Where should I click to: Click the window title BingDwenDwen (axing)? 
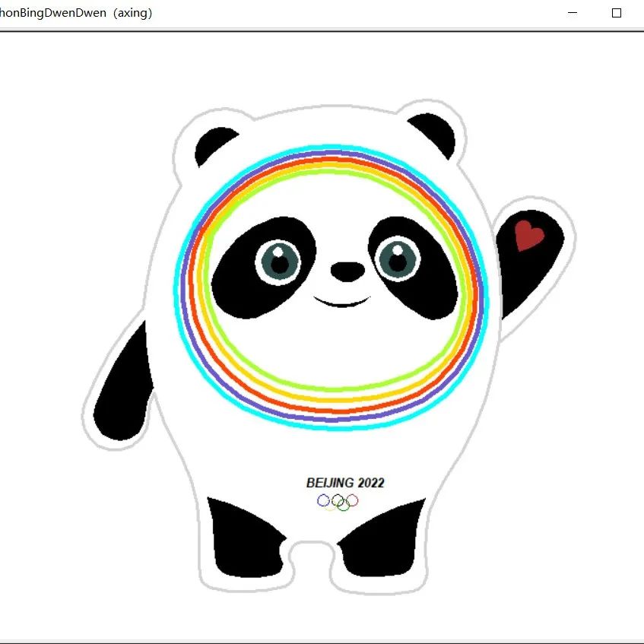(x=76, y=13)
